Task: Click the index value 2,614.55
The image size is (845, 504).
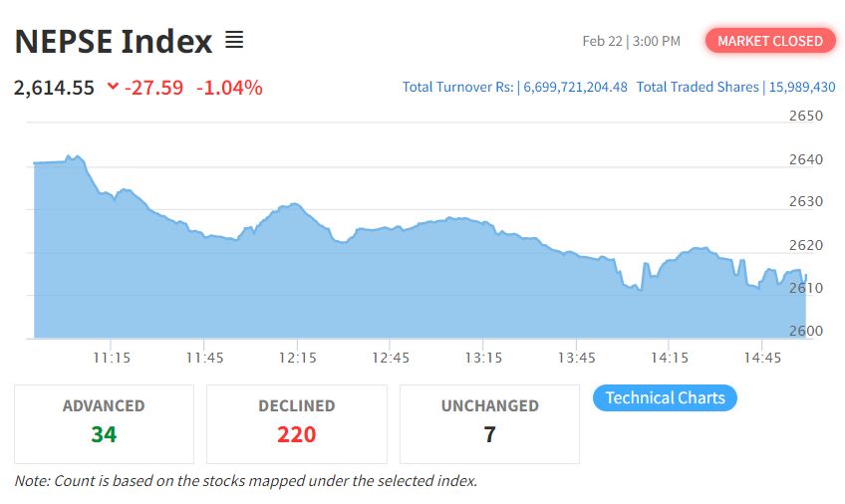Action: pyautogui.click(x=55, y=88)
